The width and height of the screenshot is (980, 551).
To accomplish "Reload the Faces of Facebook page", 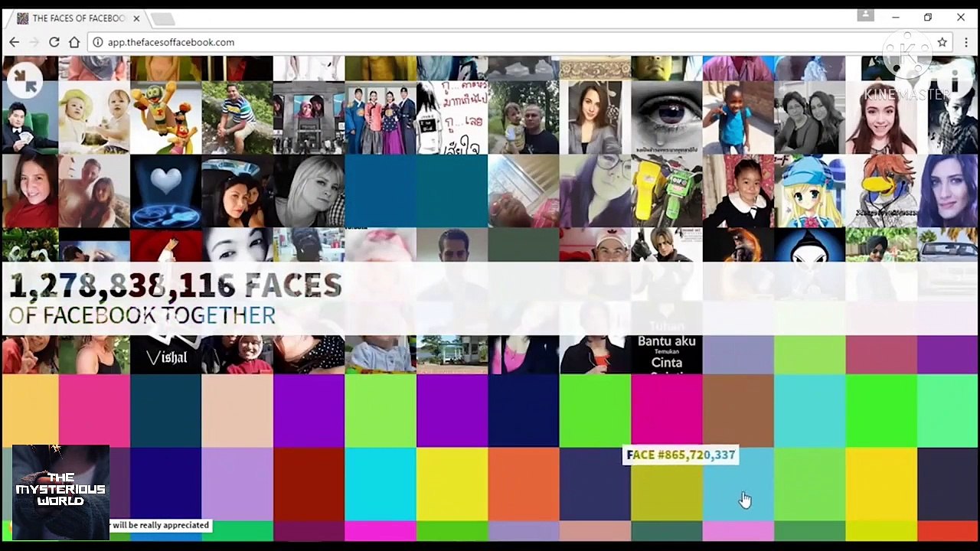I will pos(54,42).
